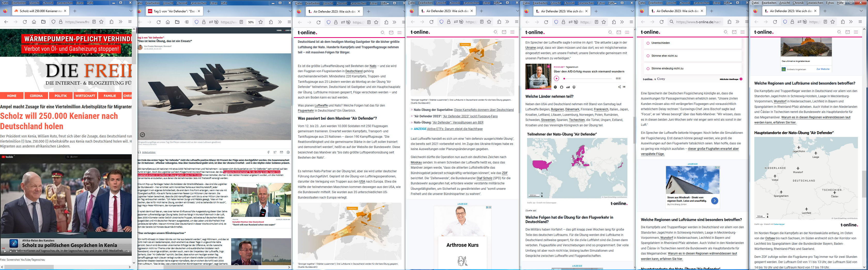Open t-online search icon above Arthrose Kurs ad

[495, 32]
